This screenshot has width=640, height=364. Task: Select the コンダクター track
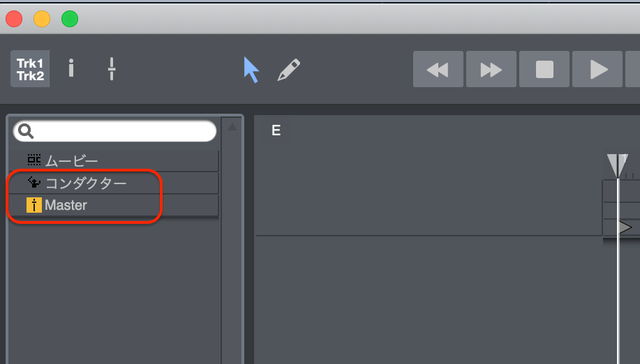pos(114,183)
